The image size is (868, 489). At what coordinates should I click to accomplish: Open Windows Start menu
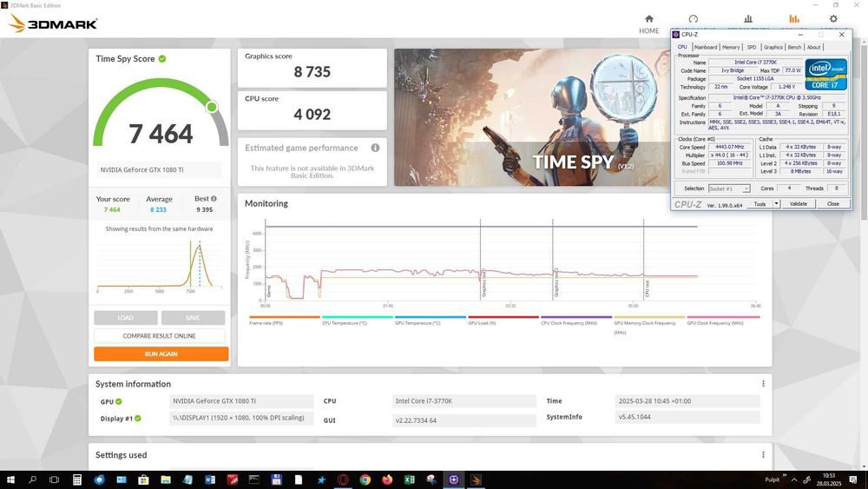(10, 479)
